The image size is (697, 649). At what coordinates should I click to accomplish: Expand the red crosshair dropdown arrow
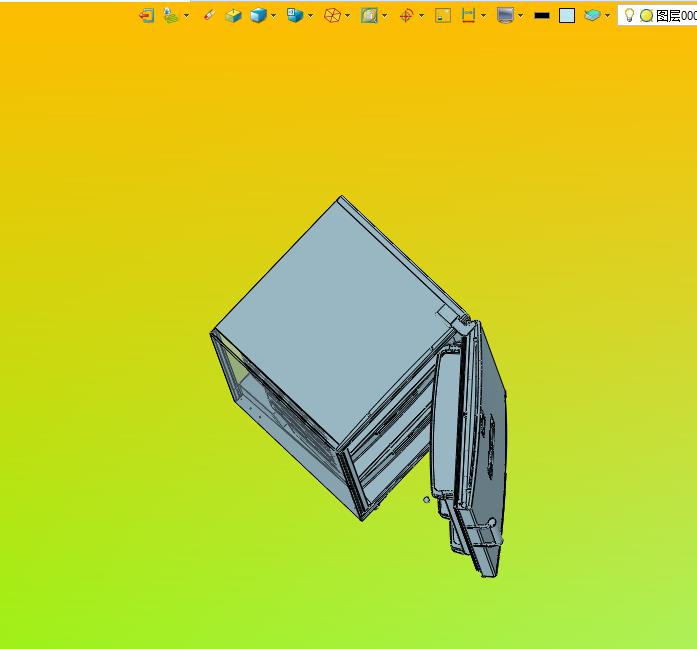[x=421, y=16]
